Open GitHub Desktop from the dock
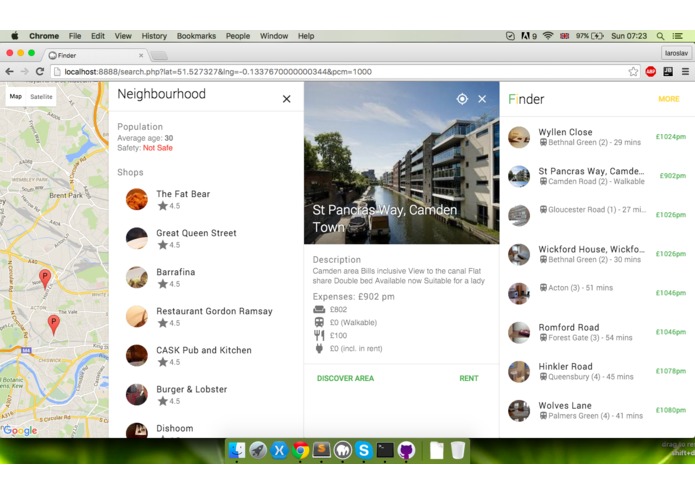 [406, 450]
